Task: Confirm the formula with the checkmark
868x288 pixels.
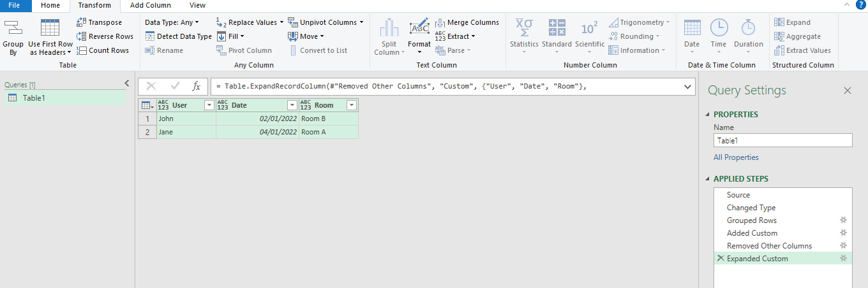Action: tap(175, 86)
